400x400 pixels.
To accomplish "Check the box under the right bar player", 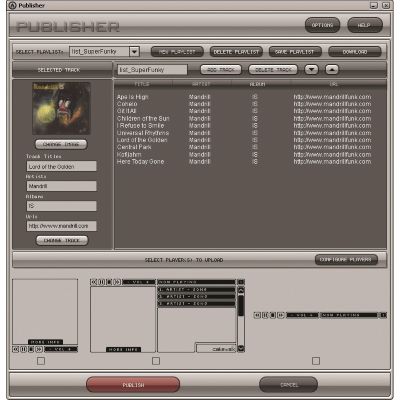I will click(316, 361).
